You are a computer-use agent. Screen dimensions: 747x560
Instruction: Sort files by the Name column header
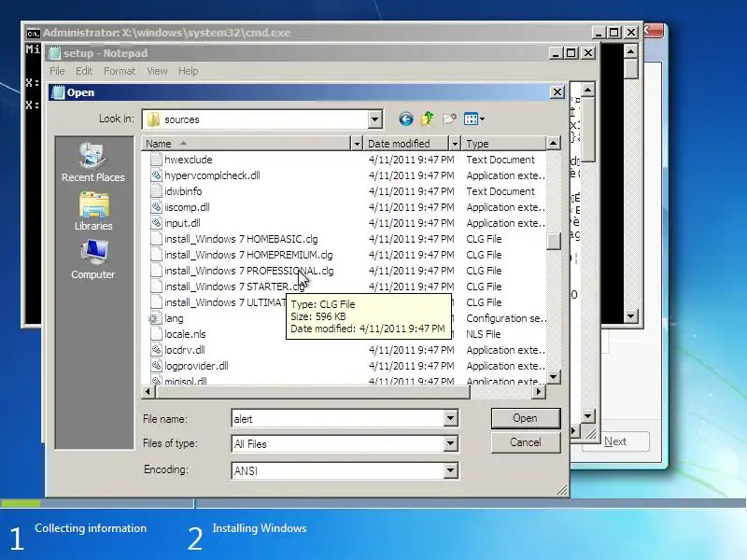click(247, 144)
